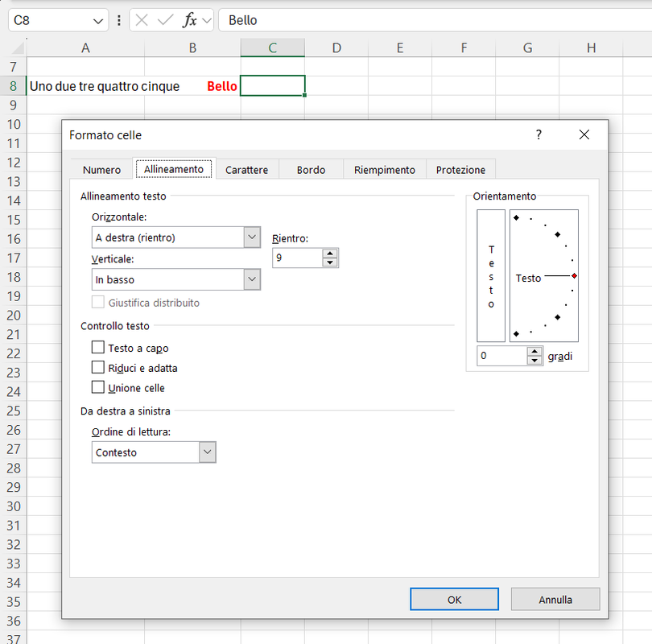Click the red orientation dial marker
The height and width of the screenshot is (644, 652).
[x=574, y=276]
